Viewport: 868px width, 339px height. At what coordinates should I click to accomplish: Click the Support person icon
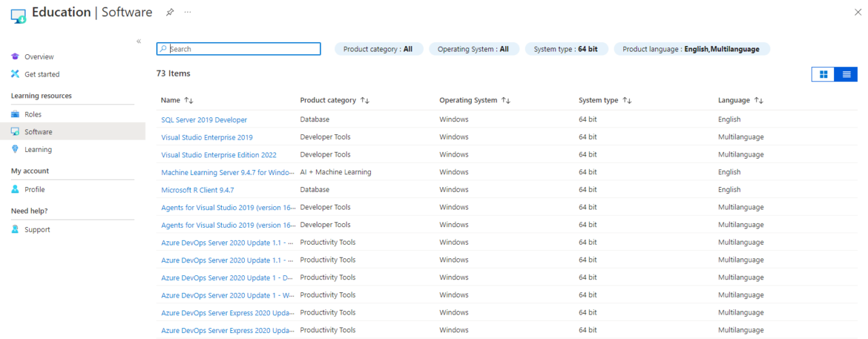(x=16, y=229)
